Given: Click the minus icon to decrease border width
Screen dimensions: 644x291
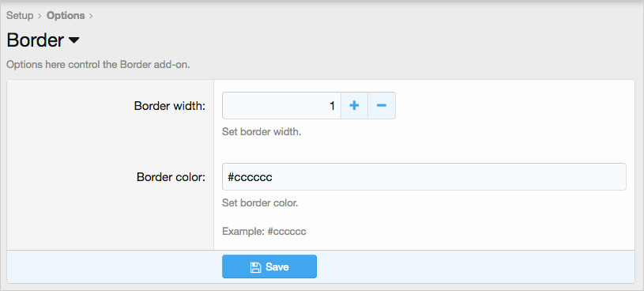Looking at the screenshot, I should 382,106.
